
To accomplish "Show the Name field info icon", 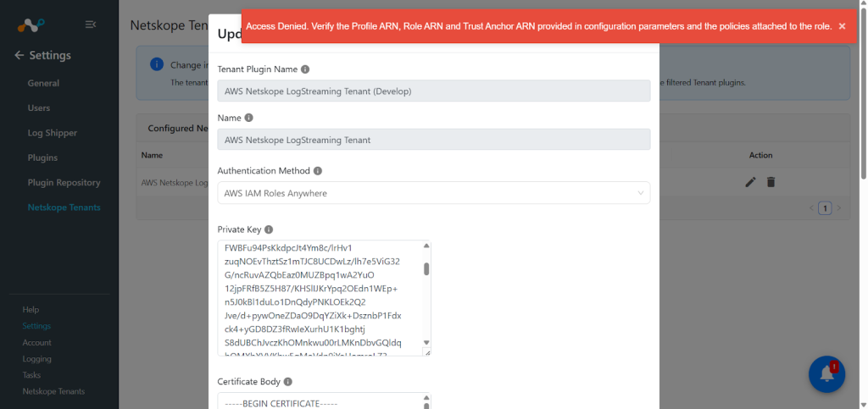I will (x=248, y=118).
